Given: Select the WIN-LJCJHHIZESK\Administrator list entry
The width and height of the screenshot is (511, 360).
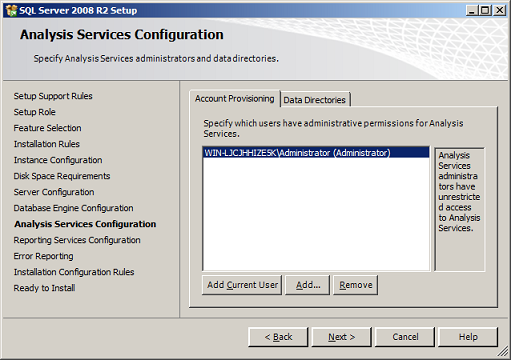Looking at the screenshot, I should coord(316,153).
